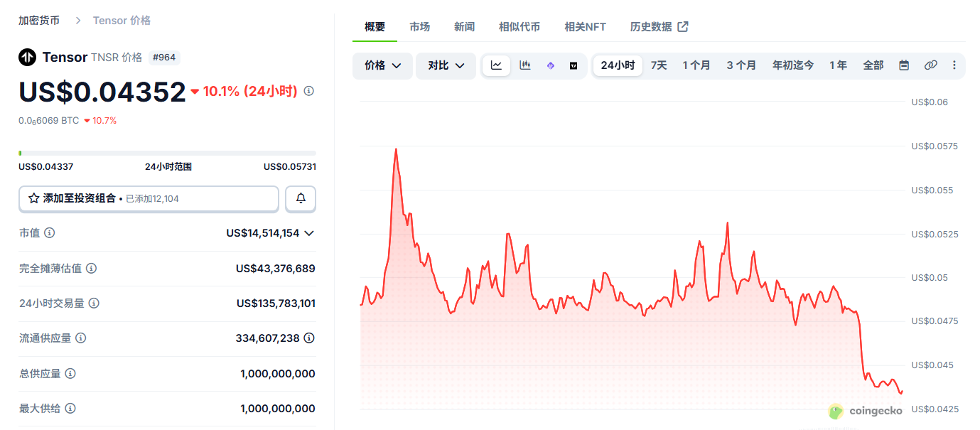This screenshot has width=980, height=430.
Task: Copy chart link icon
Action: [x=930, y=65]
